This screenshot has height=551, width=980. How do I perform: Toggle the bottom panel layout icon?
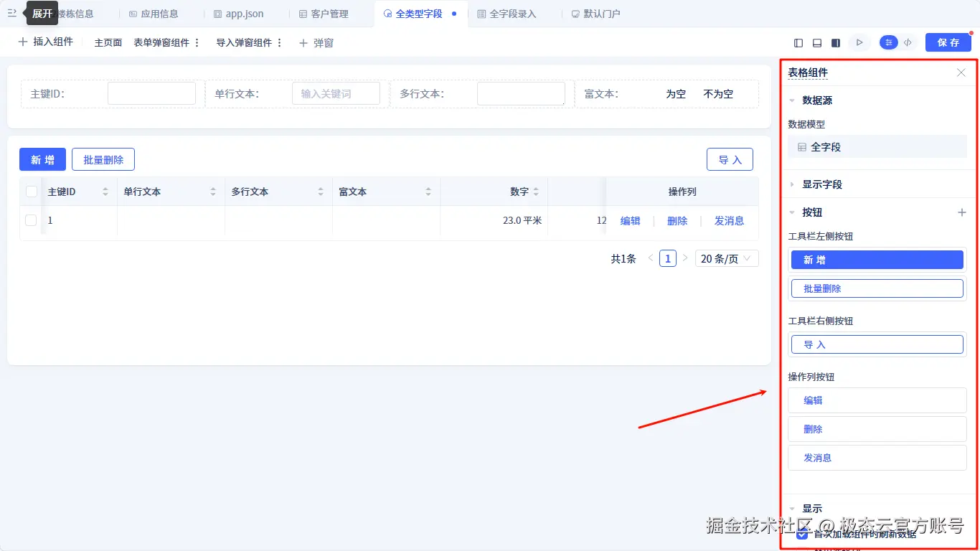click(x=817, y=43)
